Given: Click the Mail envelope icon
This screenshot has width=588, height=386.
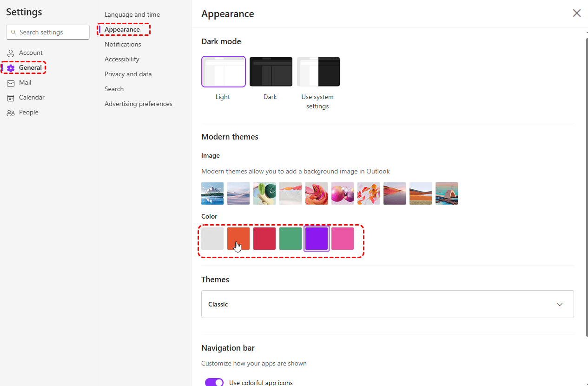Looking at the screenshot, I should pos(11,83).
